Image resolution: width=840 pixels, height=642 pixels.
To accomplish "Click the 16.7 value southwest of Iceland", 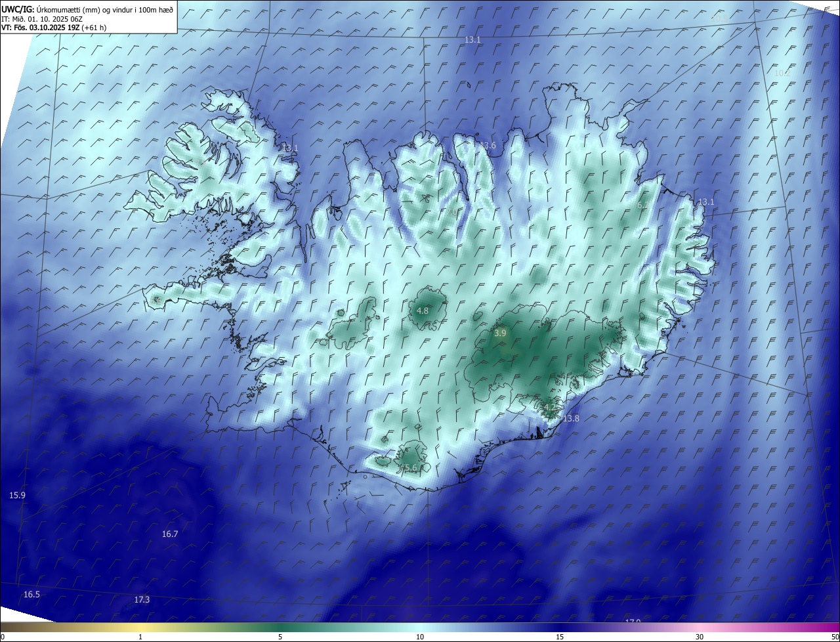I will [170, 534].
